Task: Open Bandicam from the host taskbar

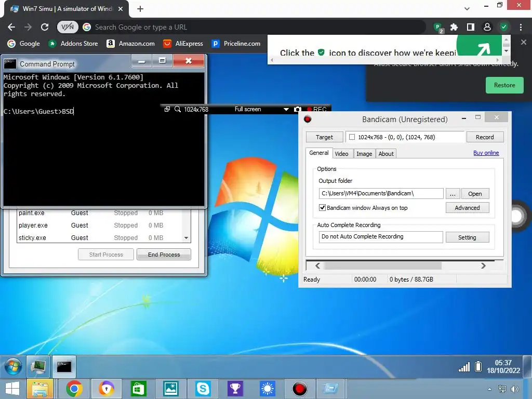Action: pyautogui.click(x=300, y=389)
